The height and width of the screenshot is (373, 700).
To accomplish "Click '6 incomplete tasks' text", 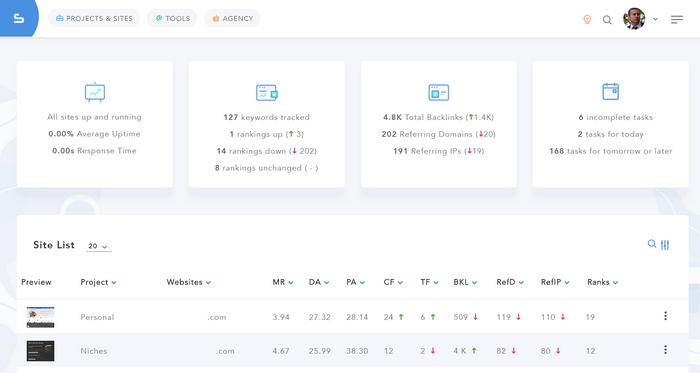I will click(616, 117).
